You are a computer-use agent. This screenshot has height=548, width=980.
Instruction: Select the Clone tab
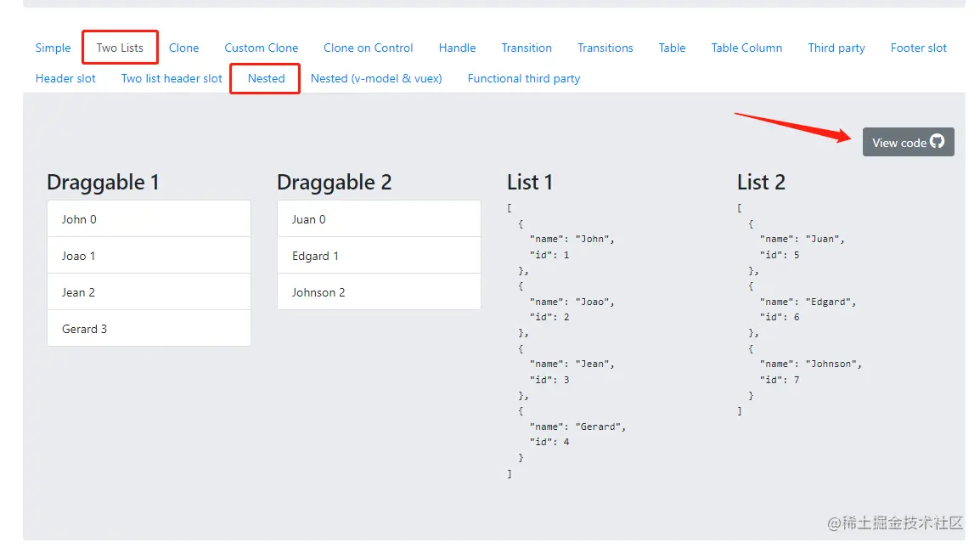(183, 48)
